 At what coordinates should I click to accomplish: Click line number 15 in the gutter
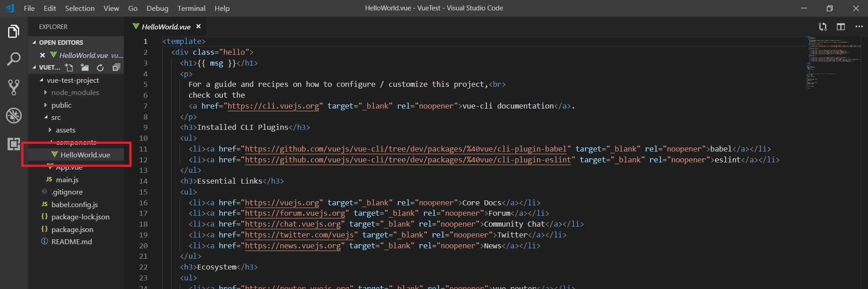(143, 192)
